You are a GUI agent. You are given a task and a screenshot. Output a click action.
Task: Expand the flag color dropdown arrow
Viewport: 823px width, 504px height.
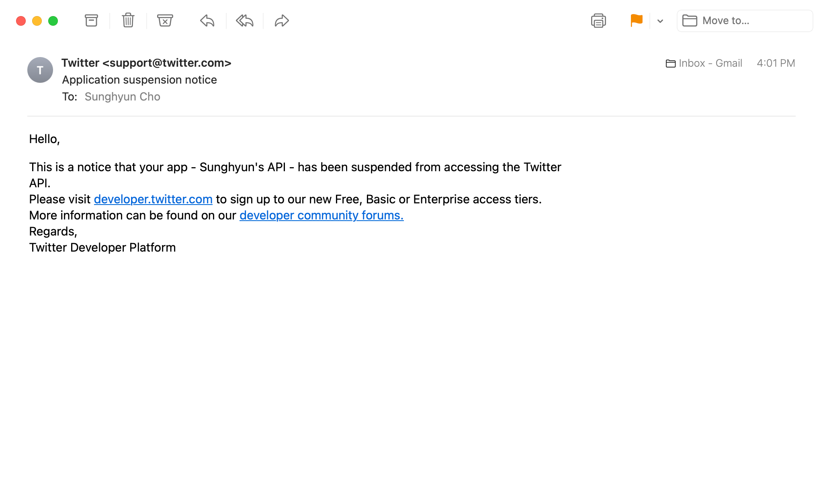(x=660, y=21)
